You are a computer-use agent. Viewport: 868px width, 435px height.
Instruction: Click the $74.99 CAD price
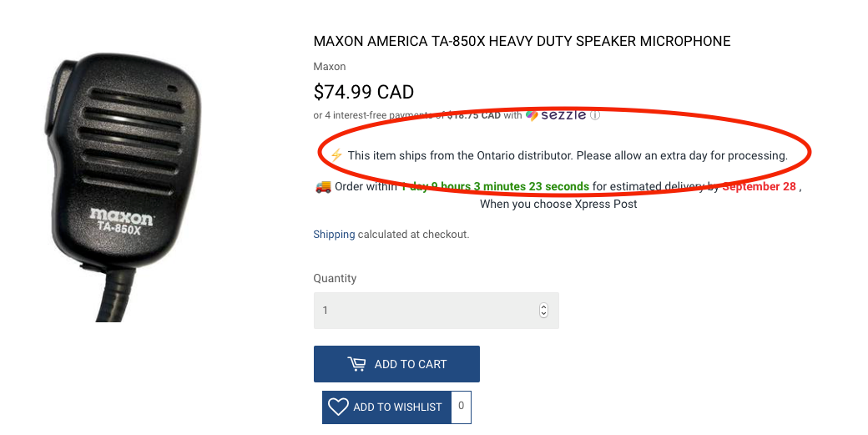(x=363, y=91)
